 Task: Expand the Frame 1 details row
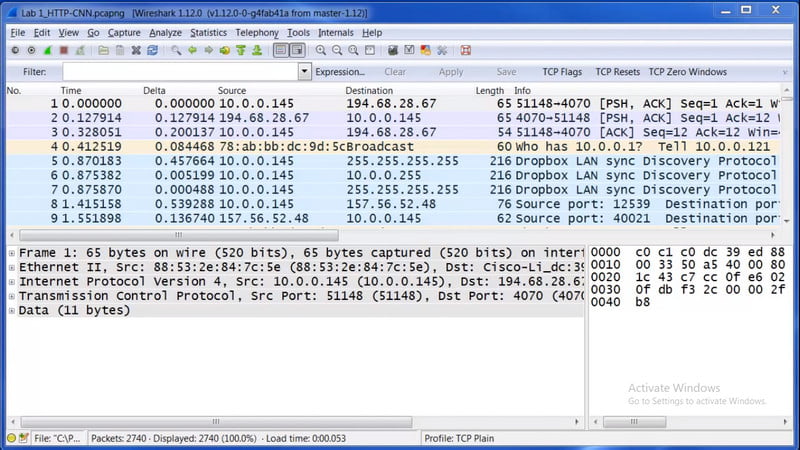click(12, 253)
